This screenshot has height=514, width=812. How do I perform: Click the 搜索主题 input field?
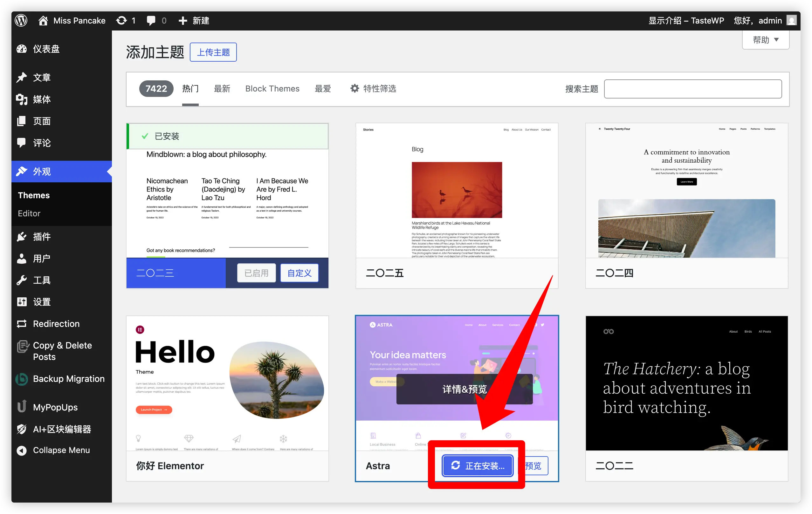tap(693, 89)
